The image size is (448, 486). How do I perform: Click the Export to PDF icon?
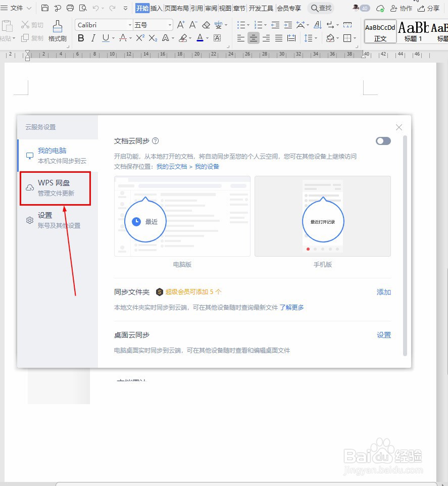click(58, 8)
